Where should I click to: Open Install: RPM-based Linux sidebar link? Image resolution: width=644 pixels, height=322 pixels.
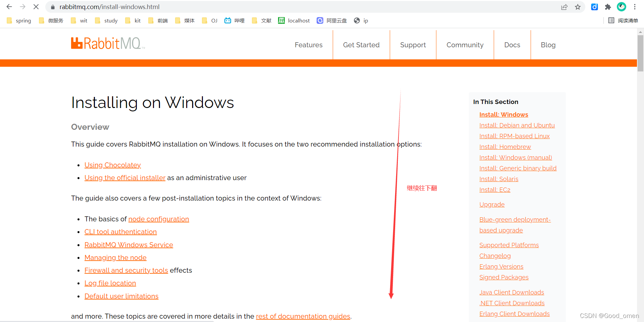(x=515, y=136)
